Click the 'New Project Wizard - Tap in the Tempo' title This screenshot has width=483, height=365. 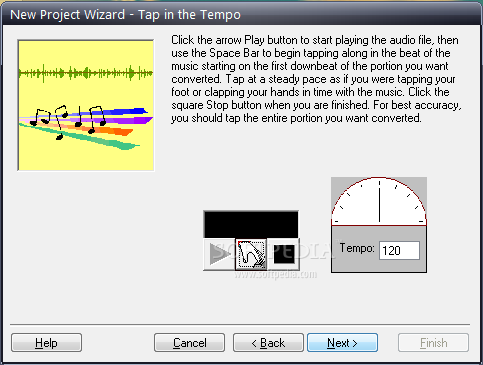[x=125, y=15]
